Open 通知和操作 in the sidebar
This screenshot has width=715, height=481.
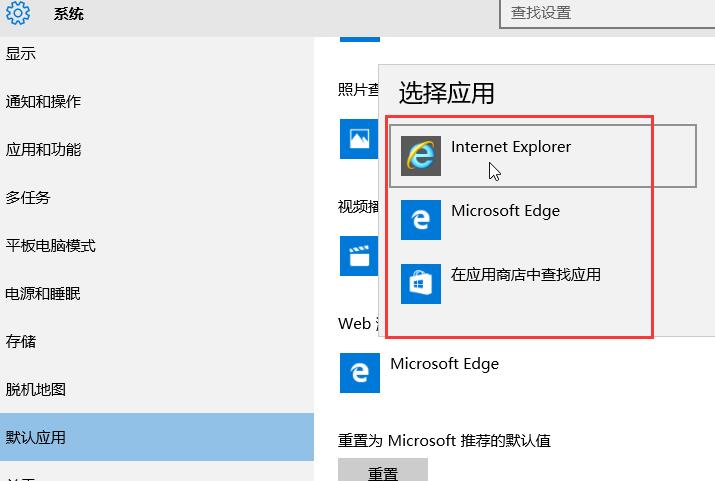tap(157, 101)
